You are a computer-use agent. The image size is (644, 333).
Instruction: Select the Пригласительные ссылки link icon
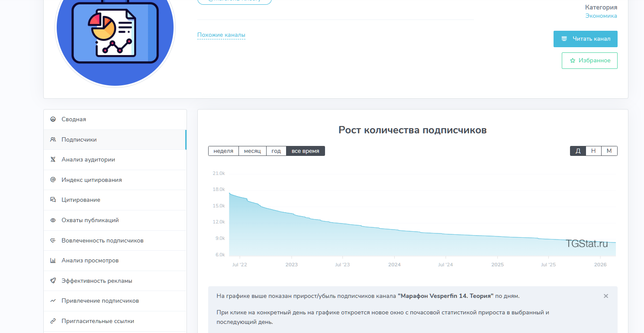tap(53, 320)
